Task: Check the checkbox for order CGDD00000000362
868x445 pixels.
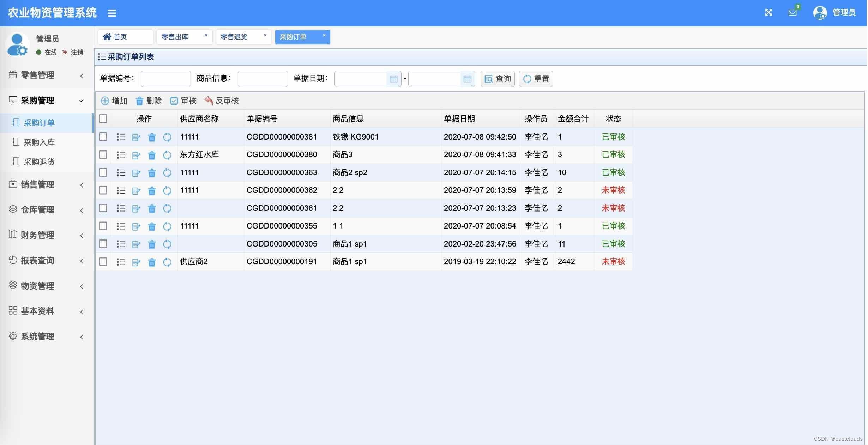Action: click(x=103, y=190)
